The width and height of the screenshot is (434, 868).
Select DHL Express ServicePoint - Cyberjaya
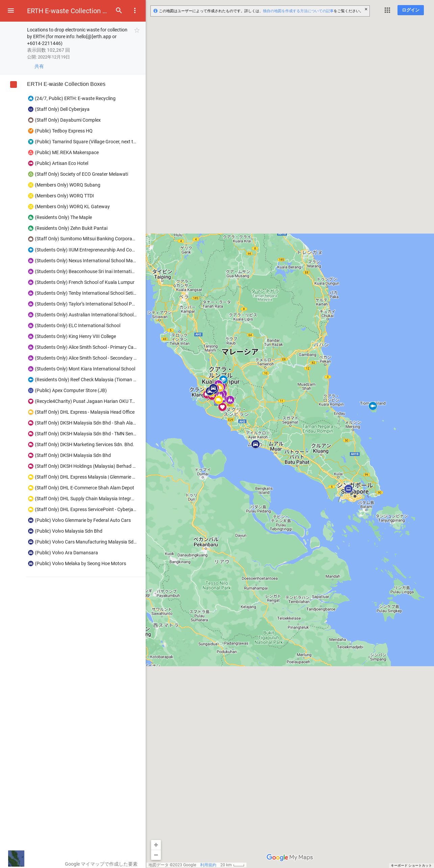point(82,509)
